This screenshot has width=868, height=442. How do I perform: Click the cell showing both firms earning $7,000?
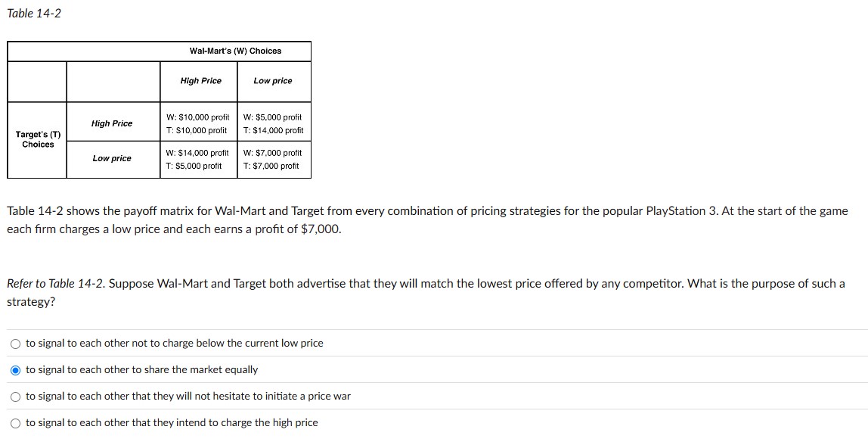pos(273,160)
